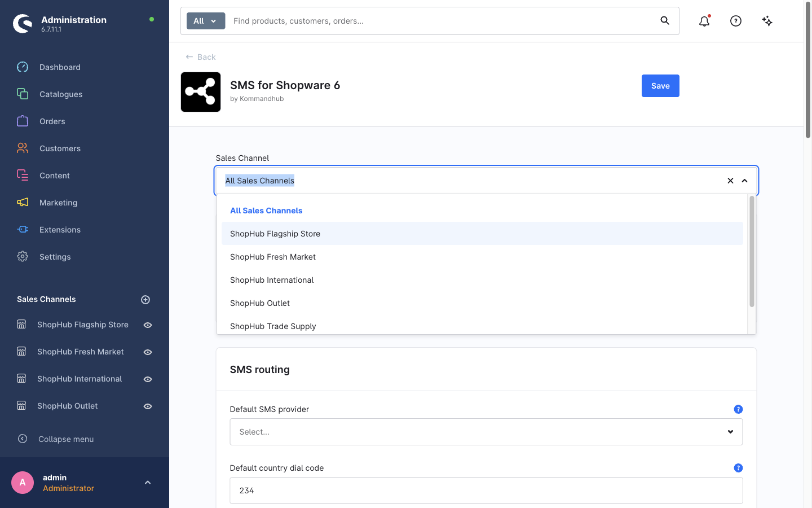Click the dropdown list scrollbar
The image size is (812, 508).
(752, 251)
